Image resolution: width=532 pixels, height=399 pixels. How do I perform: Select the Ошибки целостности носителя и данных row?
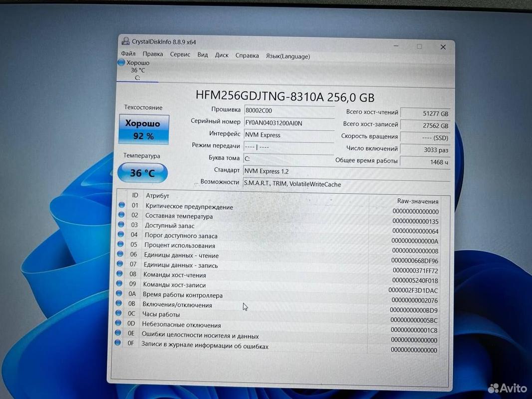[277, 335]
